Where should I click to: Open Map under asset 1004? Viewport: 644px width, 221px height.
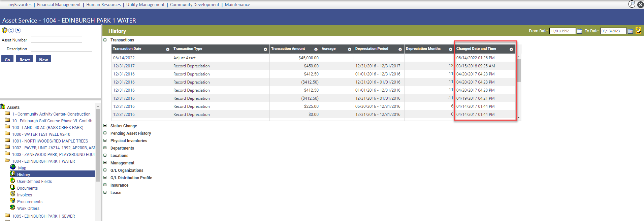tap(22, 168)
